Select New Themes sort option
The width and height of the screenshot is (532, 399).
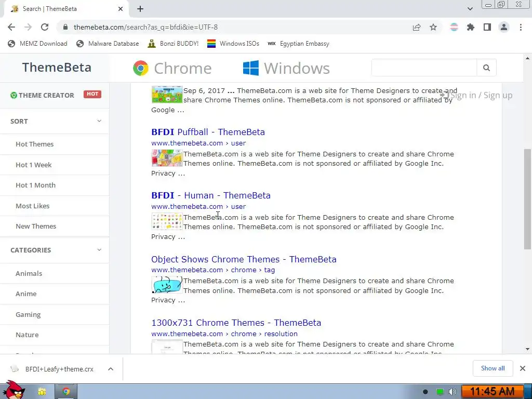[36, 227]
